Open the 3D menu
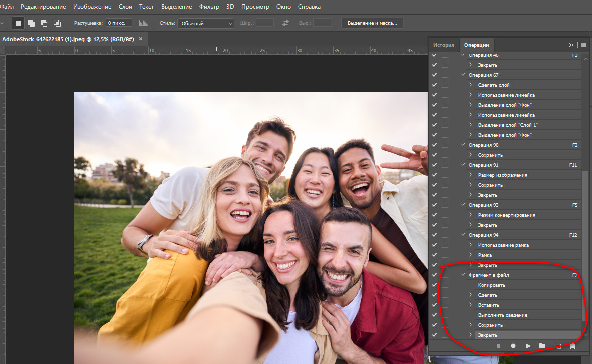592x364 pixels. coord(230,7)
